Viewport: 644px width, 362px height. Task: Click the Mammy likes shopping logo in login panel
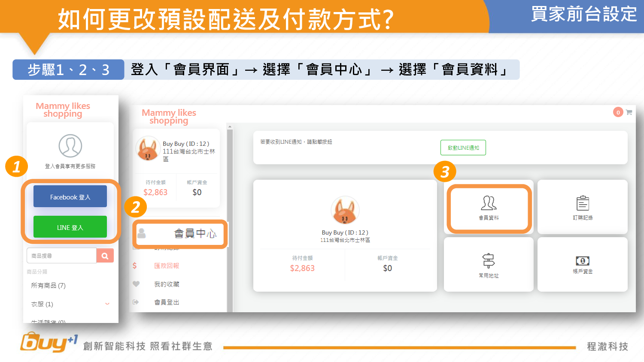pos(63,110)
